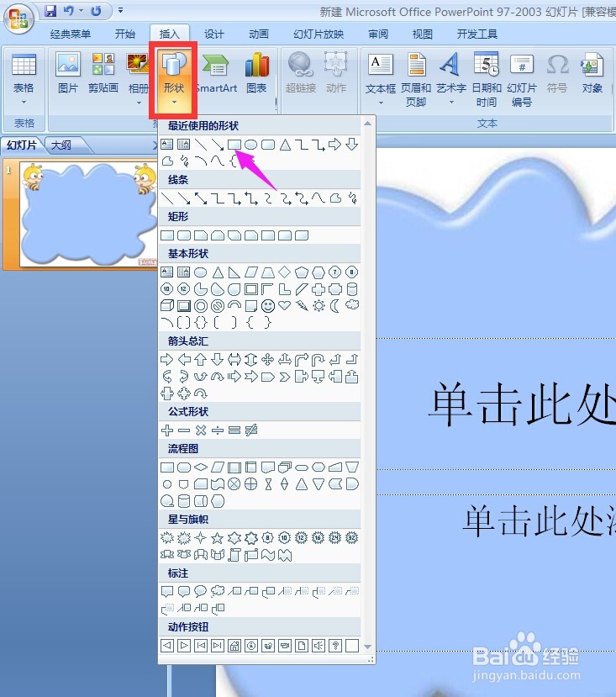Open the 文本框 text box dropdown
The image size is (616, 697).
[381, 79]
